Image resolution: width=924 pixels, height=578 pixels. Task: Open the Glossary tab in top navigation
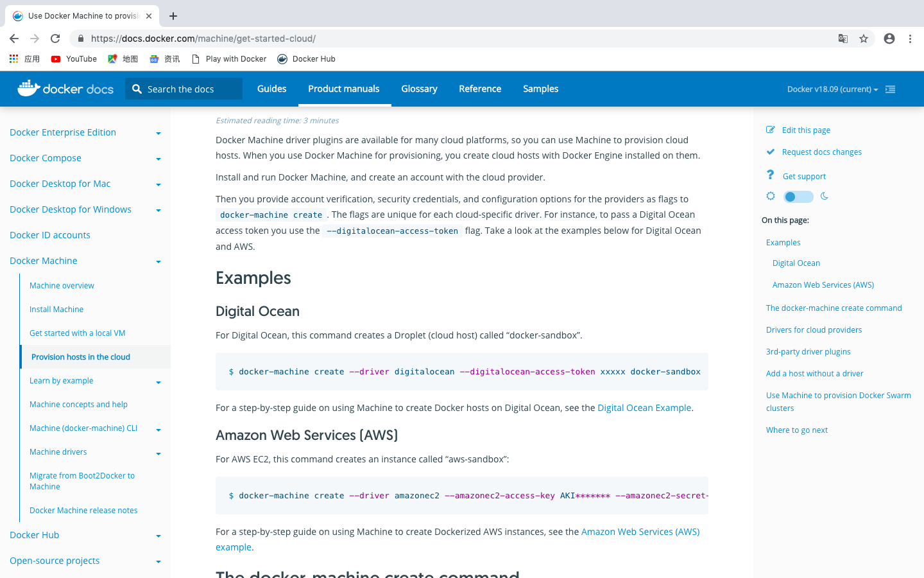point(419,89)
